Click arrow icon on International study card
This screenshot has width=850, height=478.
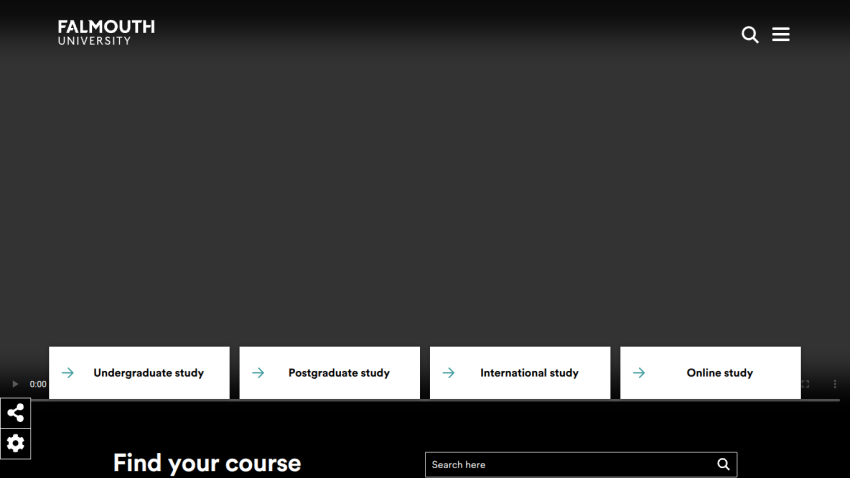click(x=448, y=373)
